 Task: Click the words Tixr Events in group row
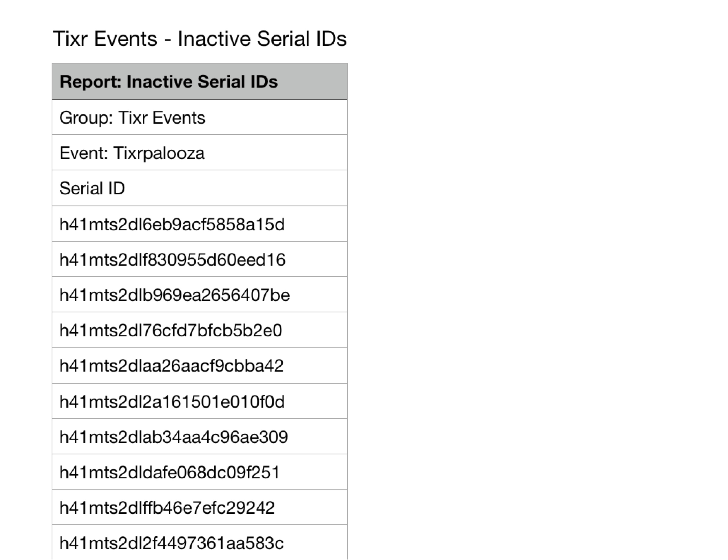pos(162,118)
